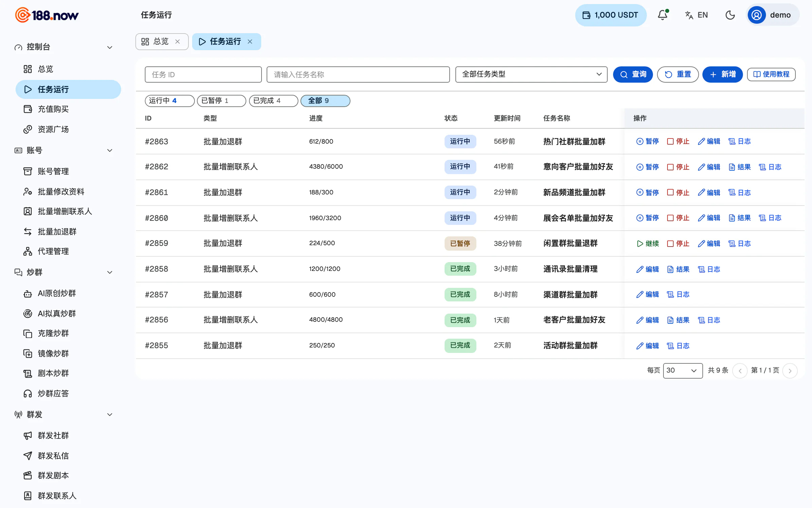Edit task #2857 渠道群批量加群
812x508 pixels.
click(648, 295)
